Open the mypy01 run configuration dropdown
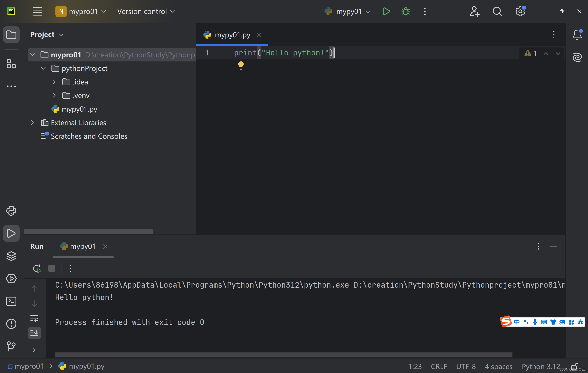 point(368,11)
